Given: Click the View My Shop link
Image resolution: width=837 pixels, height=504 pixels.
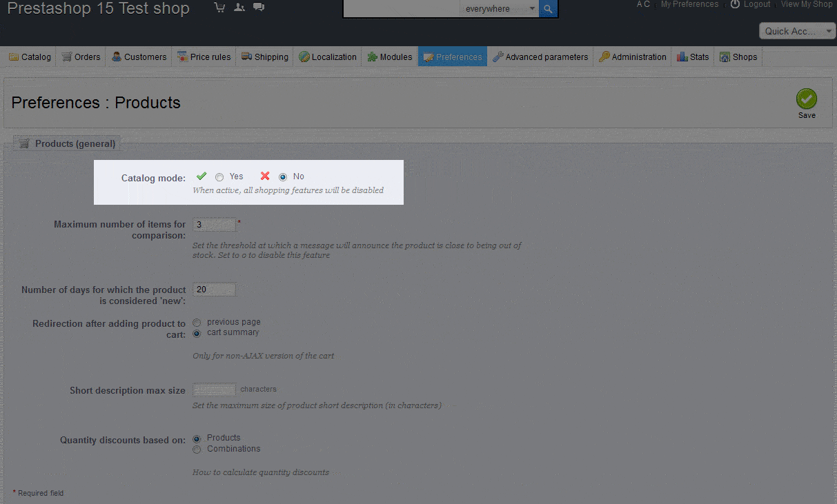Looking at the screenshot, I should (806, 4).
